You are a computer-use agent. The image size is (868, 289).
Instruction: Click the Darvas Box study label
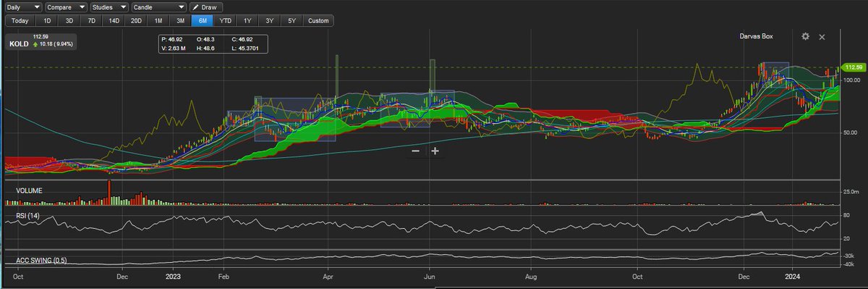[757, 36]
